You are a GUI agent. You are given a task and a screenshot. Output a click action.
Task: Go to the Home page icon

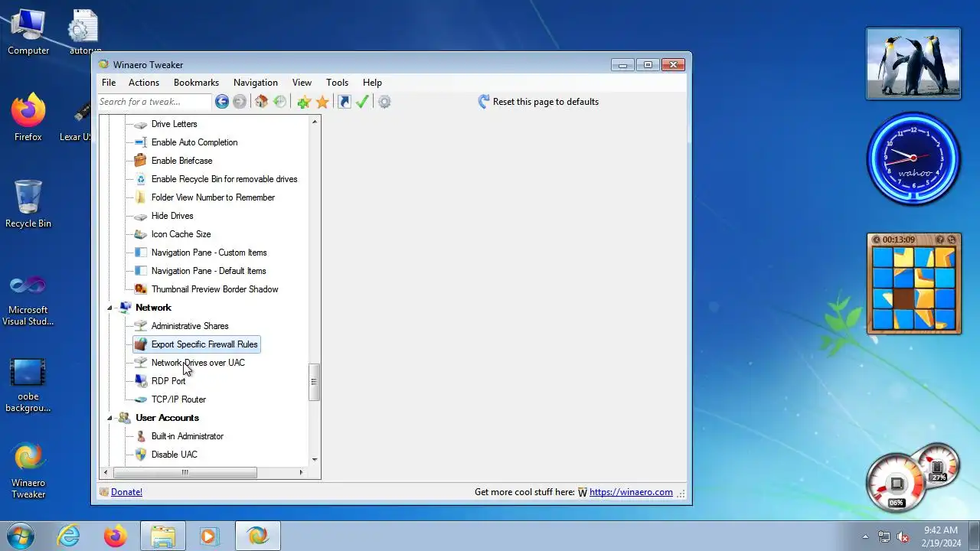pos(261,102)
